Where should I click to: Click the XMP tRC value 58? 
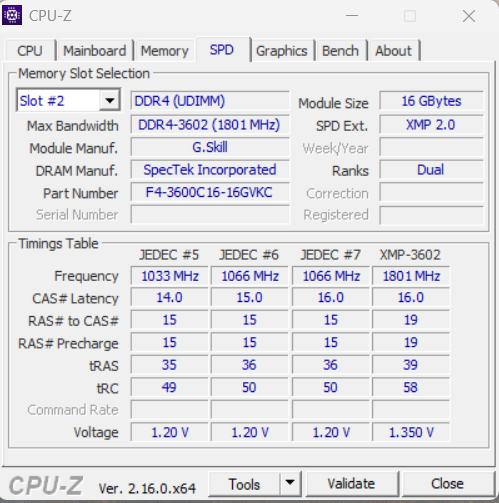click(x=411, y=387)
